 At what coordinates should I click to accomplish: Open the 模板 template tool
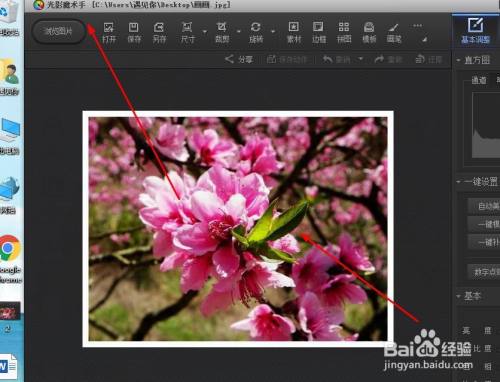pyautogui.click(x=369, y=33)
